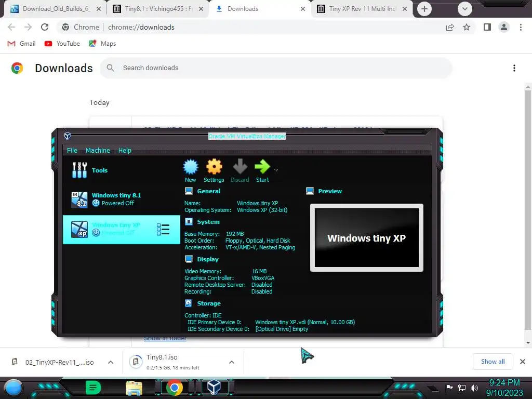The image size is (532, 399).
Task: Open Downloads page more actions menu
Action: pyautogui.click(x=514, y=68)
